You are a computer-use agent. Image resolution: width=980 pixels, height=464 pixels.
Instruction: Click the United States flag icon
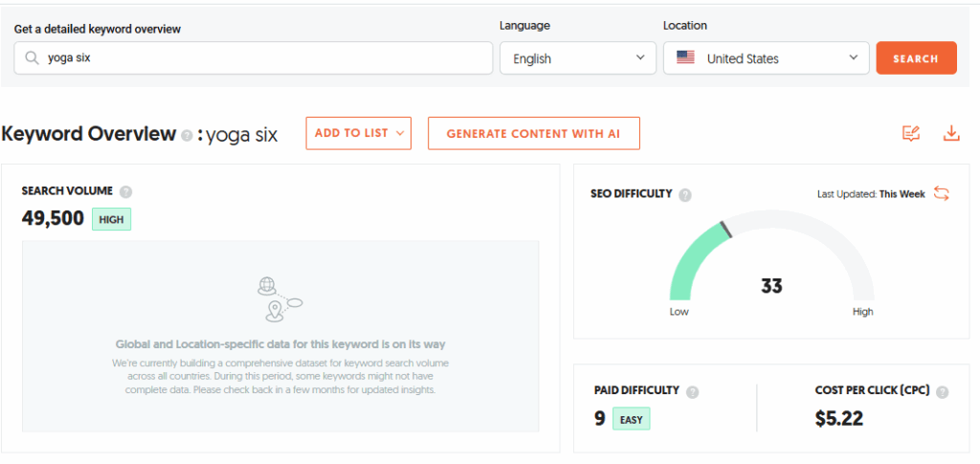coord(685,58)
